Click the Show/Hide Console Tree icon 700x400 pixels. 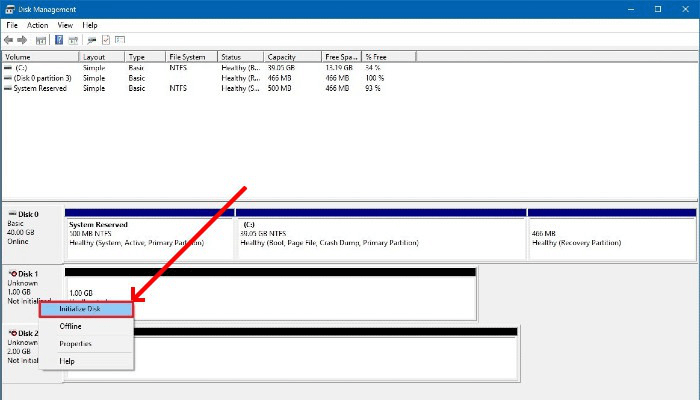41,40
